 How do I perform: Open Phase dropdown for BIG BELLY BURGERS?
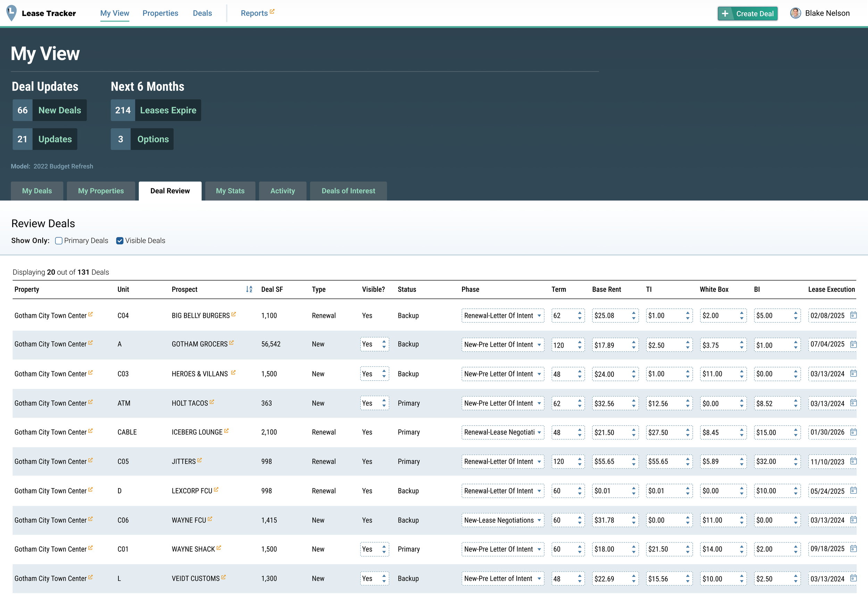click(502, 315)
